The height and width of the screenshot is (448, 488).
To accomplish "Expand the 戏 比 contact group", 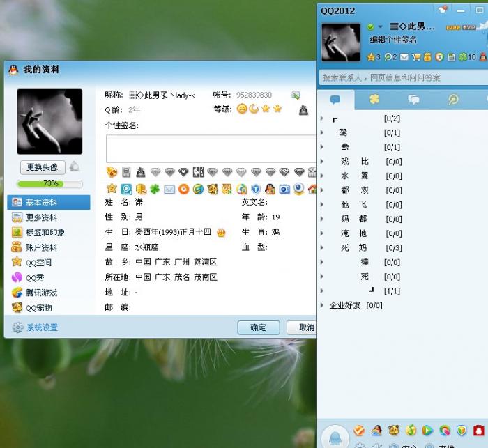I will coord(322,162).
